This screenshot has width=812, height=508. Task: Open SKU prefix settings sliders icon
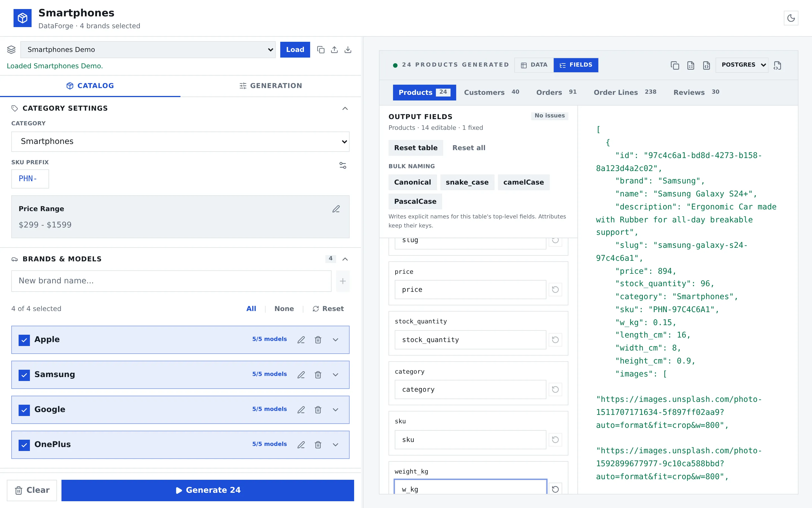tap(343, 165)
